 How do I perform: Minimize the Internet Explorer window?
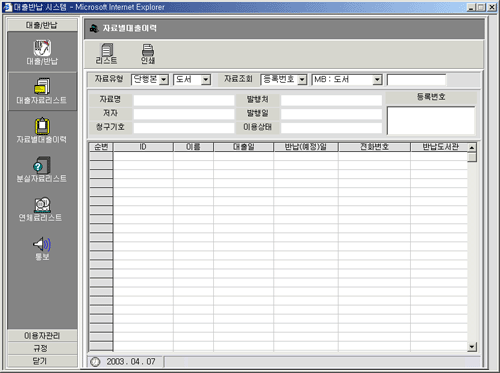tap(471, 7)
